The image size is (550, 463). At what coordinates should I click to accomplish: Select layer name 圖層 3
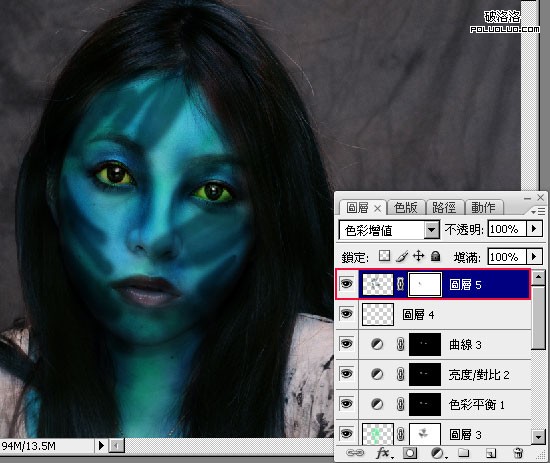coord(465,435)
